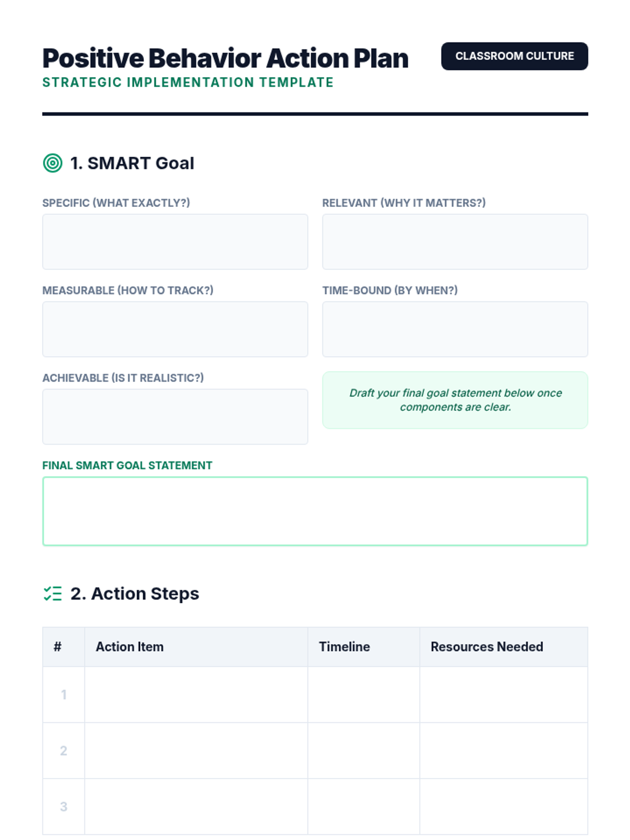Click the Specific (What Exactly?) input box
Screen dimensions: 630x840
pos(175,241)
